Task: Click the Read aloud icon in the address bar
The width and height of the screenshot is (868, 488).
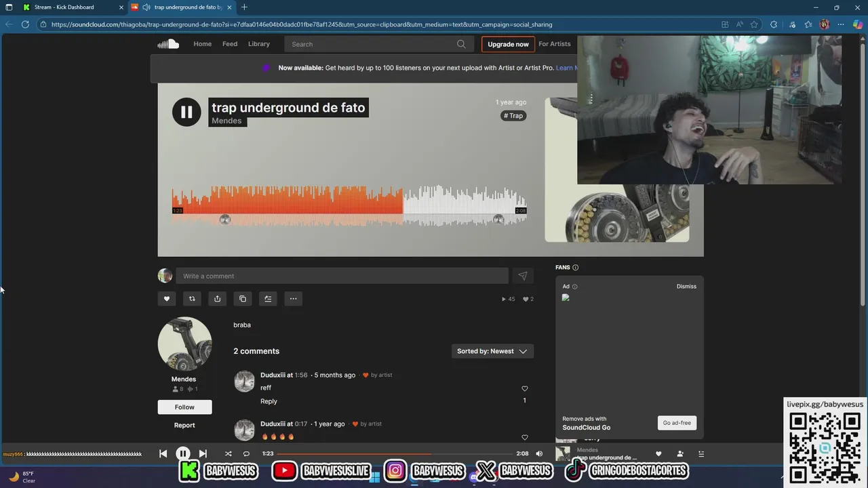Action: coord(739,24)
